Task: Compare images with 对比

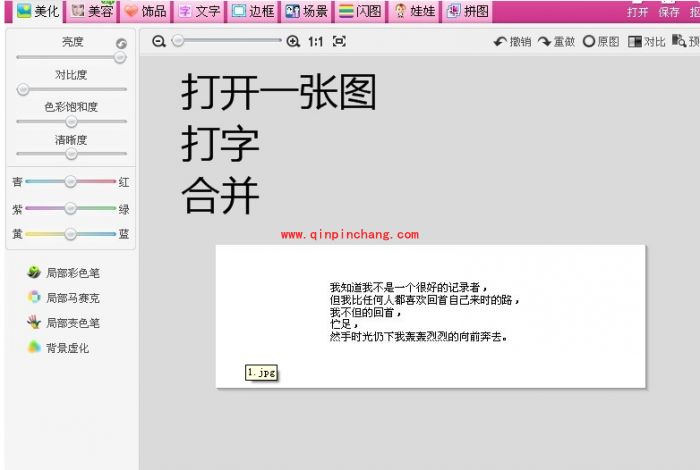Action: click(646, 42)
